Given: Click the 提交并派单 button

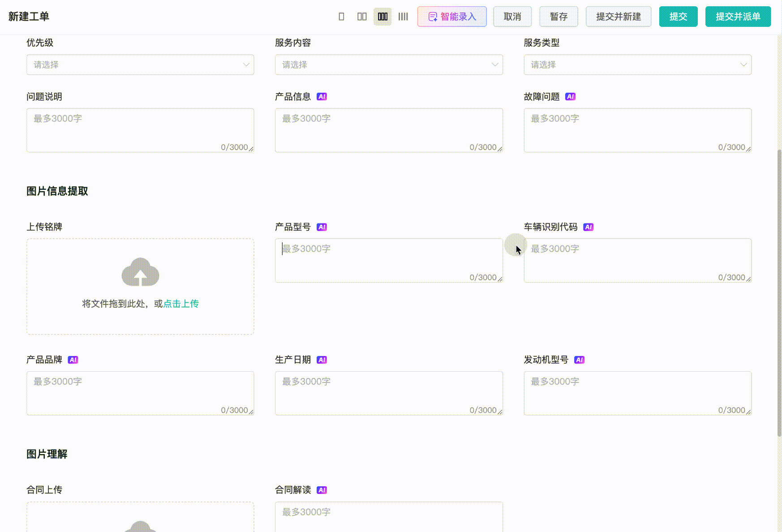Looking at the screenshot, I should 738,17.
